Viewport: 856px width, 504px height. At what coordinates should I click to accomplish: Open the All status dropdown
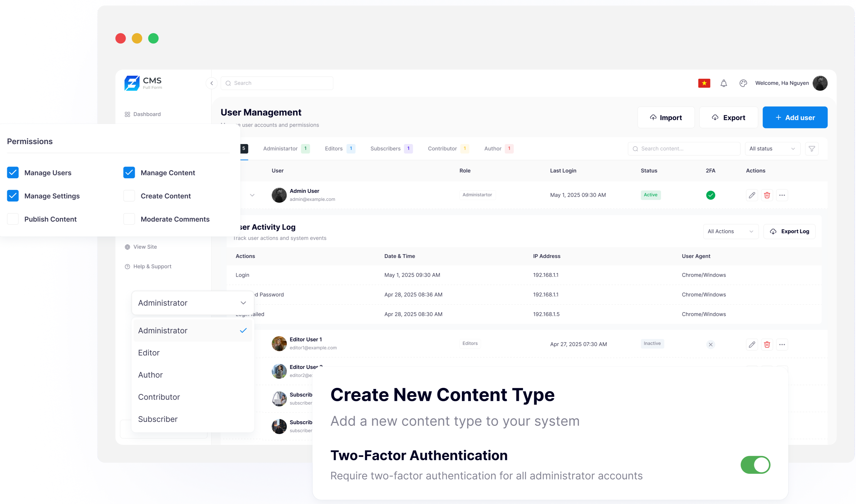pos(772,149)
